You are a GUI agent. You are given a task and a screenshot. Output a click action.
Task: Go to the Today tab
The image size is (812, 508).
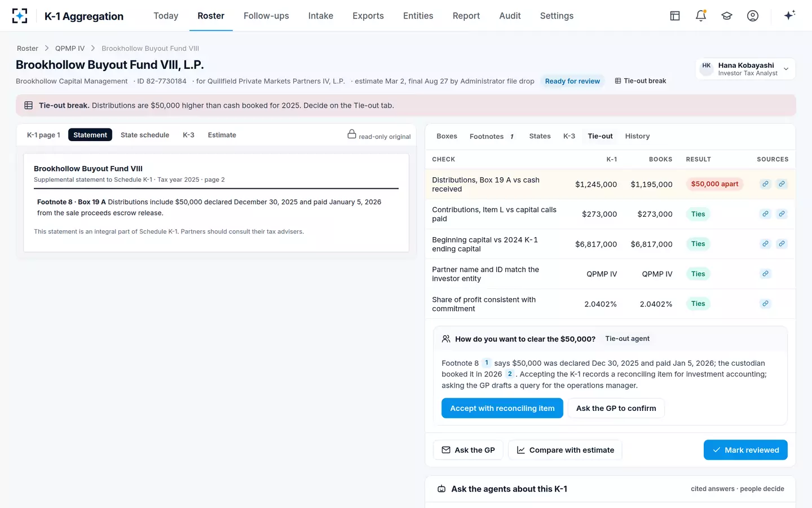(x=166, y=16)
